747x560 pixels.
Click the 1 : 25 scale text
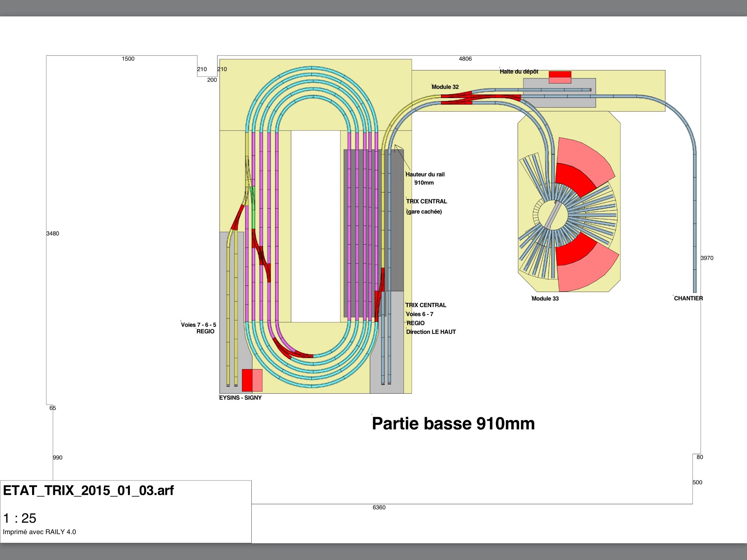click(20, 518)
